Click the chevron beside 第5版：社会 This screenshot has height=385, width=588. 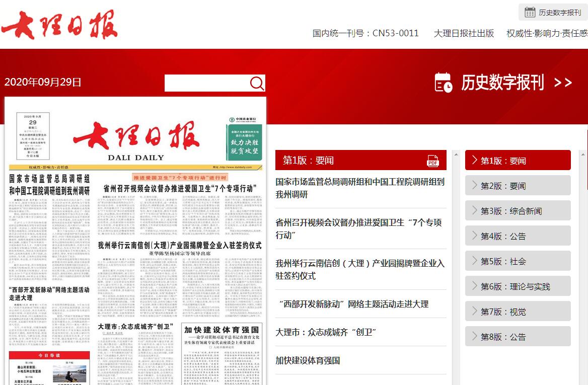474,261
